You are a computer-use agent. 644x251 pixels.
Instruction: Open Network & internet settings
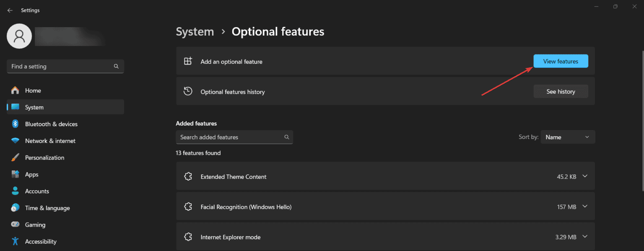(x=65, y=141)
